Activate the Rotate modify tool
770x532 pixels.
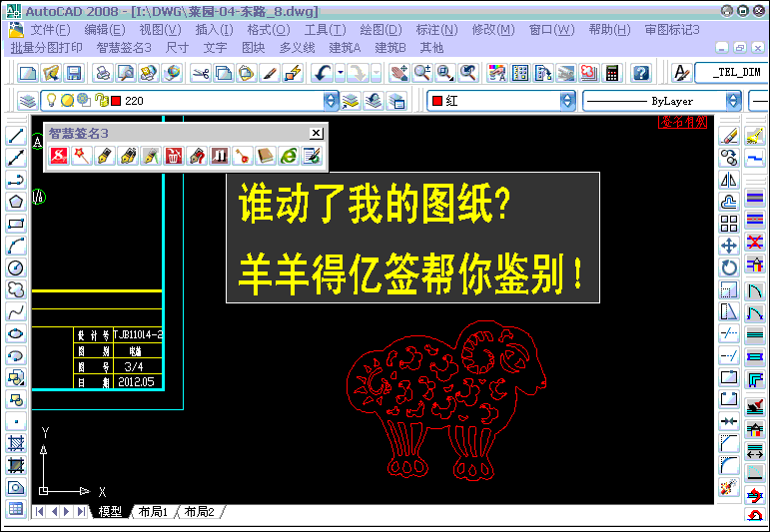[x=729, y=267]
